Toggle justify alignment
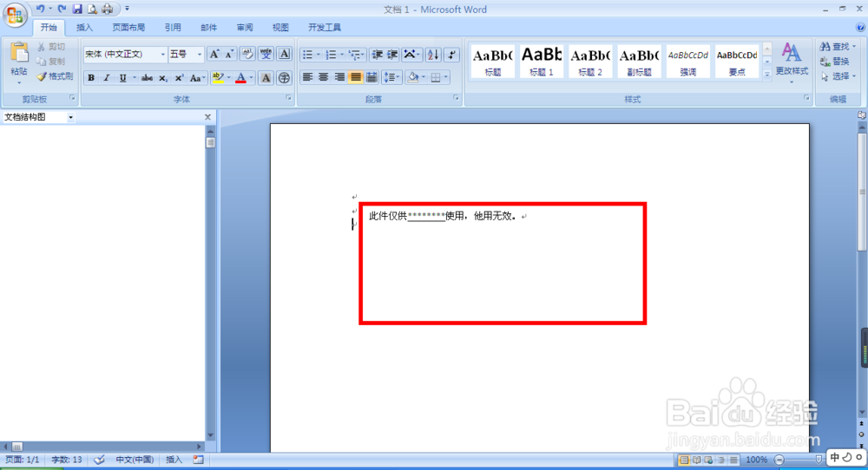This screenshot has width=868, height=470. [355, 77]
